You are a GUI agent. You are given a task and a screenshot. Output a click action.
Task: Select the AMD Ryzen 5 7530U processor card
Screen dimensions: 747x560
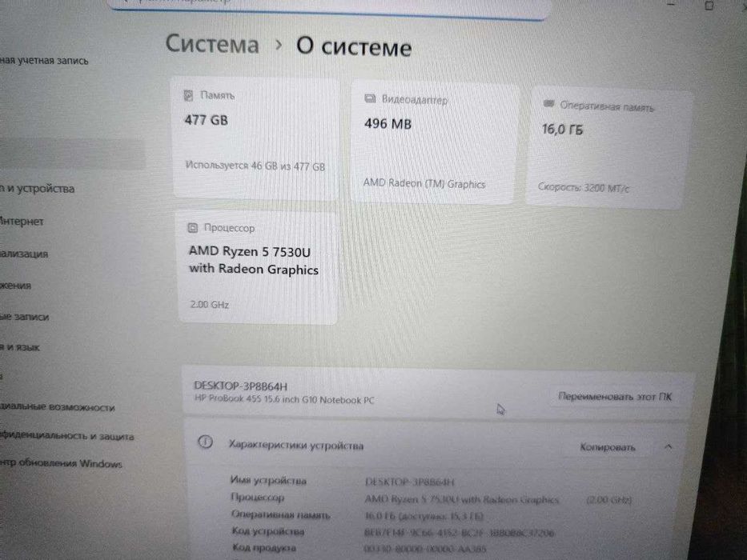pyautogui.click(x=258, y=268)
